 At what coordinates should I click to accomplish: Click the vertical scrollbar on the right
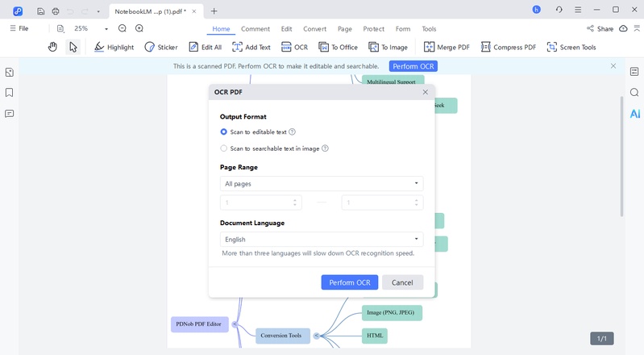coord(621,157)
